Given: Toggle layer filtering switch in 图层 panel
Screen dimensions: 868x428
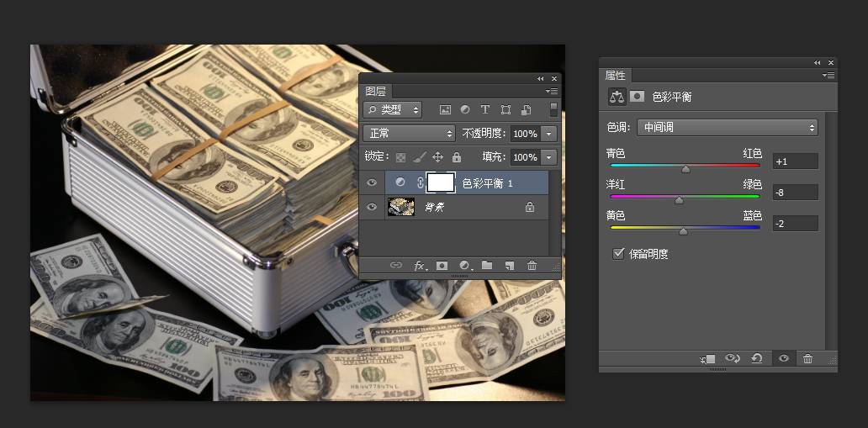Looking at the screenshot, I should [x=553, y=109].
